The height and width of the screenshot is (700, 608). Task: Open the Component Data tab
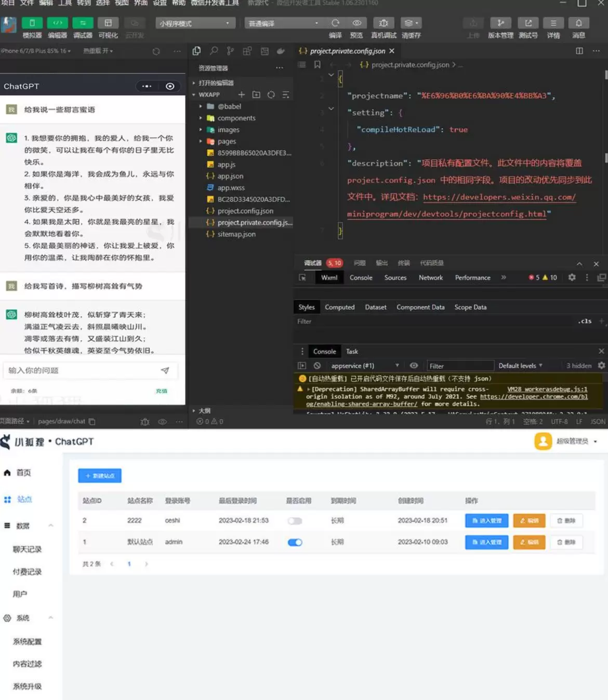[420, 307]
